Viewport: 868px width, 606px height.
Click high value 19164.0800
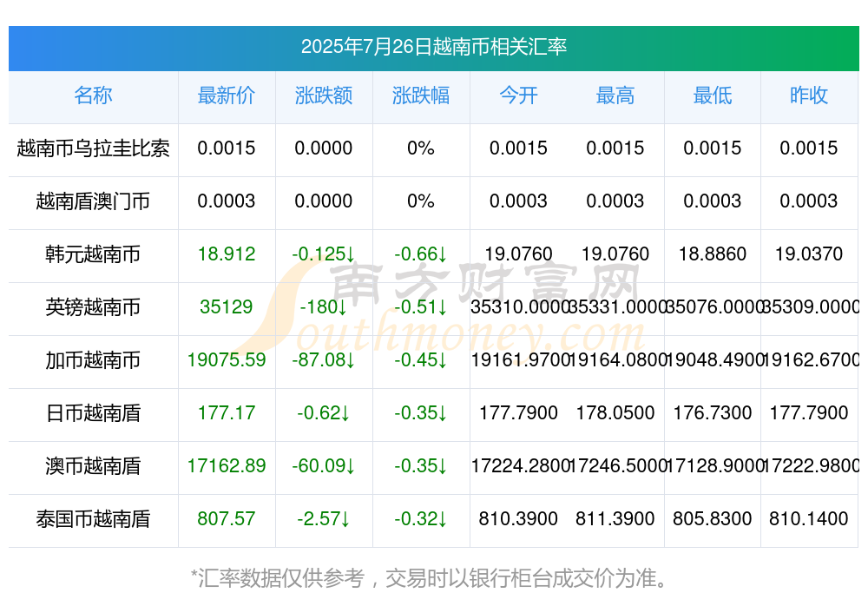pyautogui.click(x=616, y=360)
